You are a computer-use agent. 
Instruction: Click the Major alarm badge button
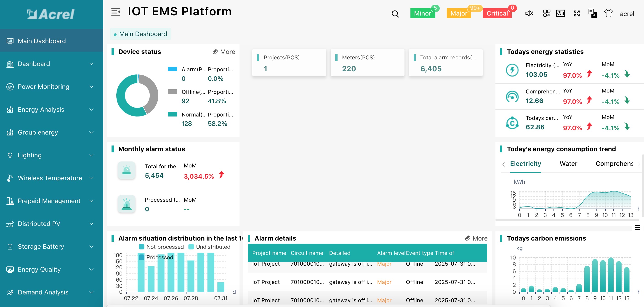458,13
